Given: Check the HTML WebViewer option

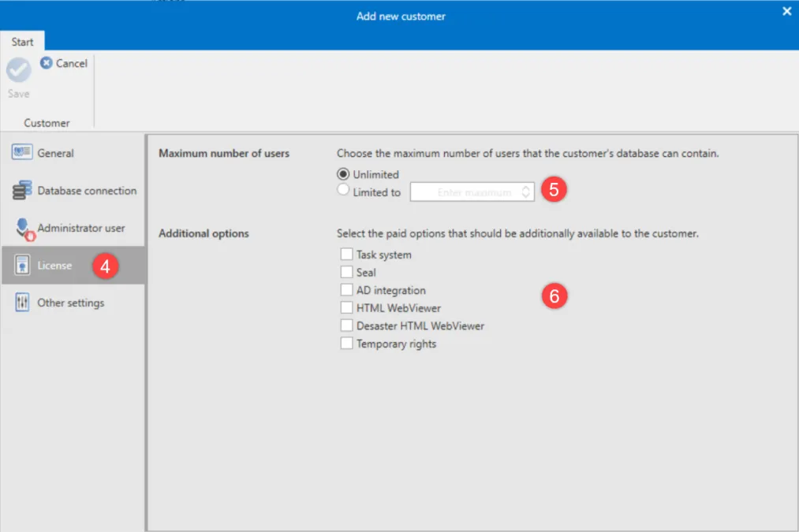Looking at the screenshot, I should pos(346,307).
